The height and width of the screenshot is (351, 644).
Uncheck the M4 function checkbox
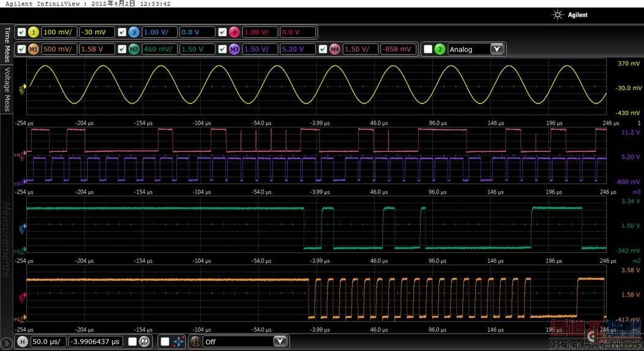click(323, 50)
